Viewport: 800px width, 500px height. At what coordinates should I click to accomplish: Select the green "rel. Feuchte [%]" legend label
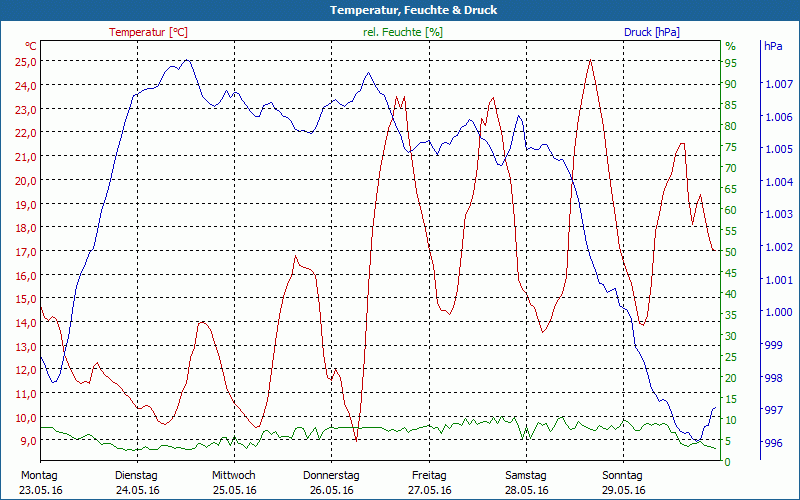tap(403, 32)
